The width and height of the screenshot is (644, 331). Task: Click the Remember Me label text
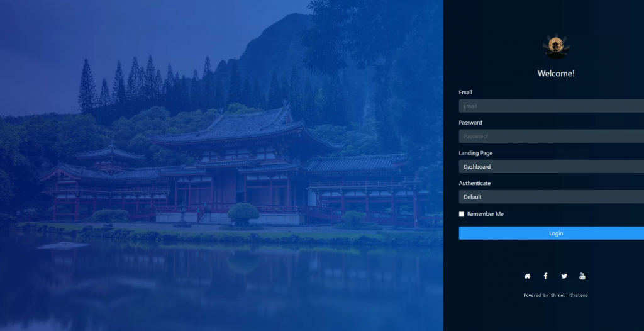coord(485,214)
